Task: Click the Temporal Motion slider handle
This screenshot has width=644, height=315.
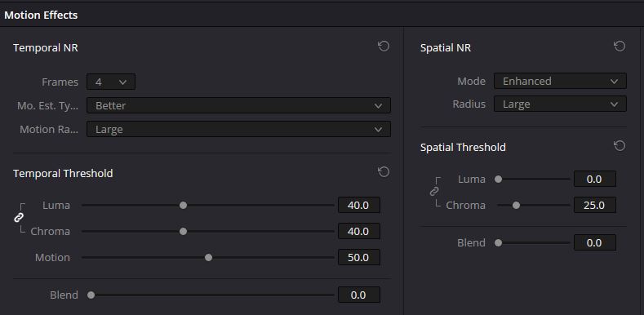Action: [209, 258]
